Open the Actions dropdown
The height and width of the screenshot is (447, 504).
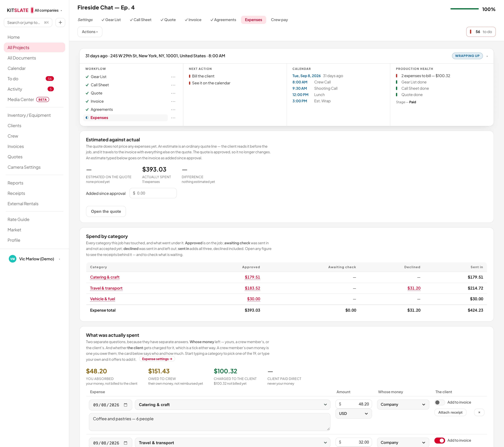coord(90,32)
